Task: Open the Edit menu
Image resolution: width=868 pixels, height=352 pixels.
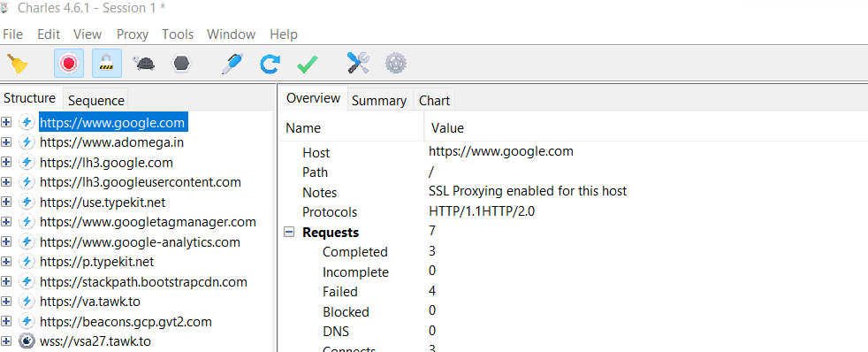Action: (x=49, y=34)
